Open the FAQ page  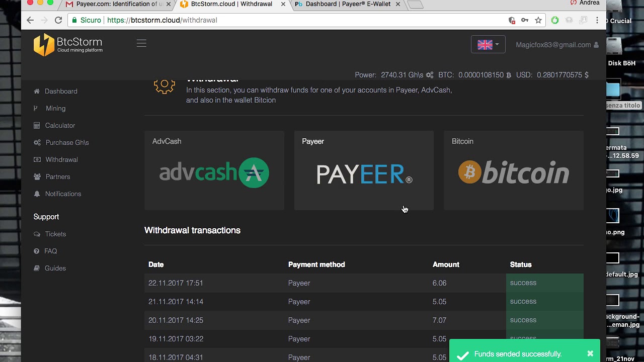click(50, 251)
